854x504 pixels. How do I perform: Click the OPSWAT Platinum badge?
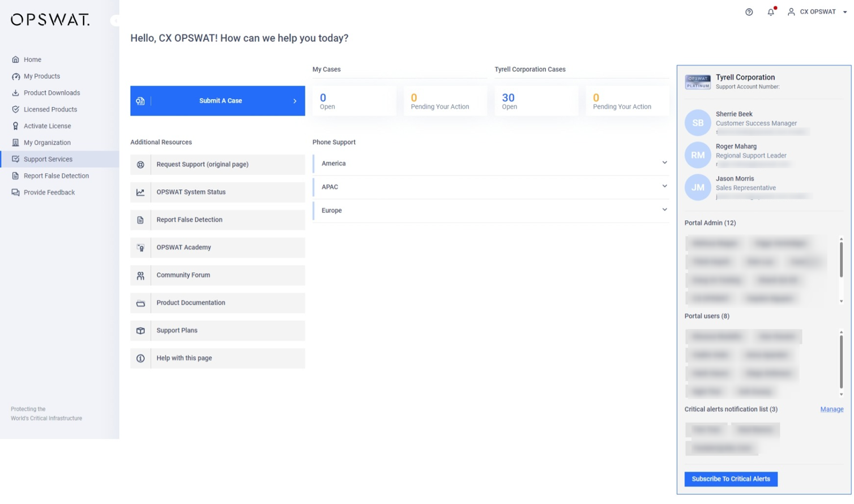(x=698, y=82)
